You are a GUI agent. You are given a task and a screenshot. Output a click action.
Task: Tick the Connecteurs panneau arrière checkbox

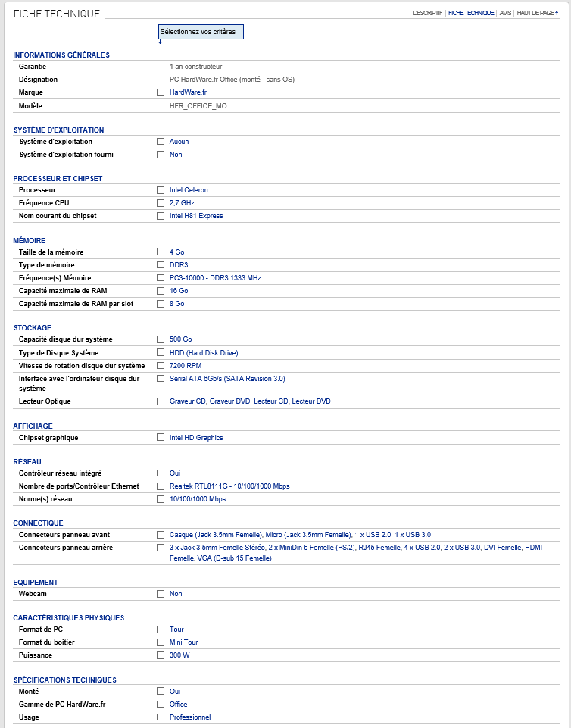[161, 548]
